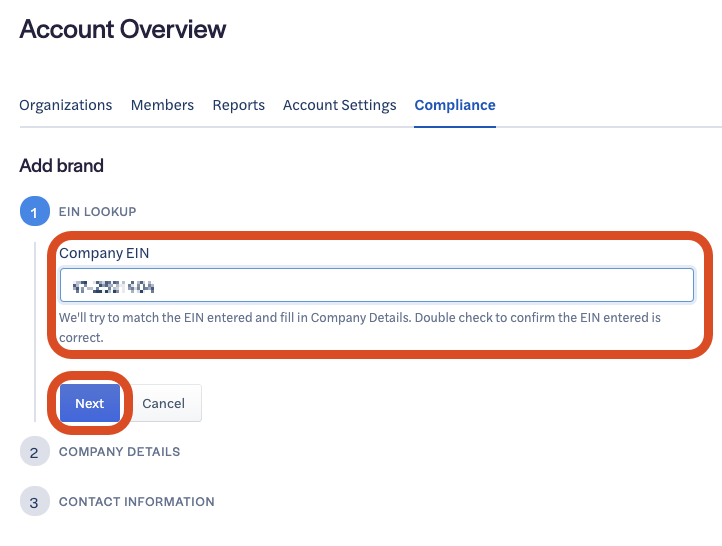The image size is (722, 546).
Task: Click the vertical stepper line under step 1
Action: pyautogui.click(x=35, y=330)
